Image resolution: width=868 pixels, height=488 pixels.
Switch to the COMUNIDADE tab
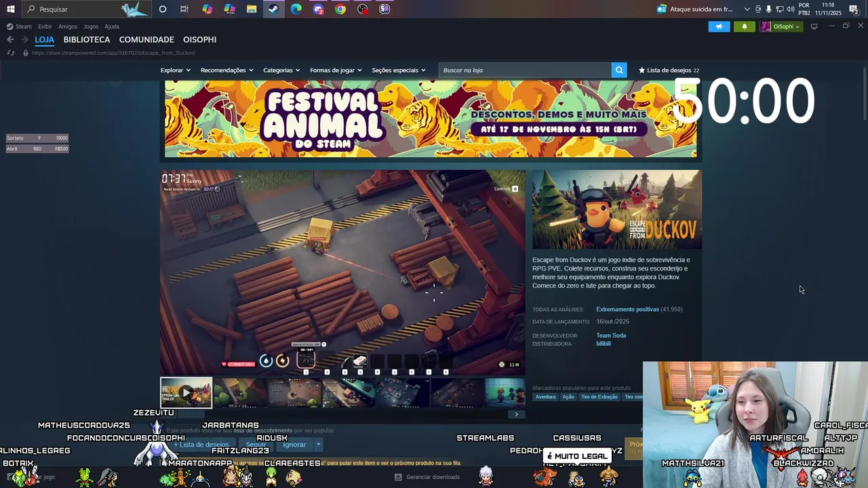click(x=146, y=39)
